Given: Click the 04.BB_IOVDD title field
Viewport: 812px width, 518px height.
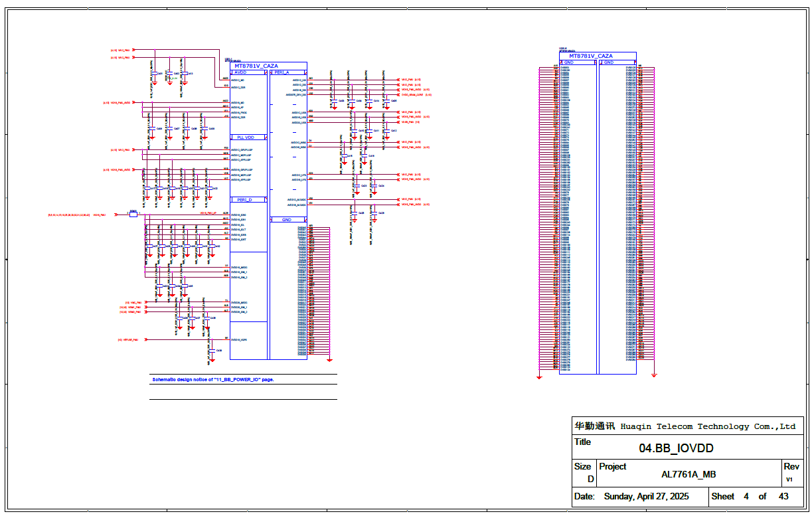Looking at the screenshot, I should point(676,448).
